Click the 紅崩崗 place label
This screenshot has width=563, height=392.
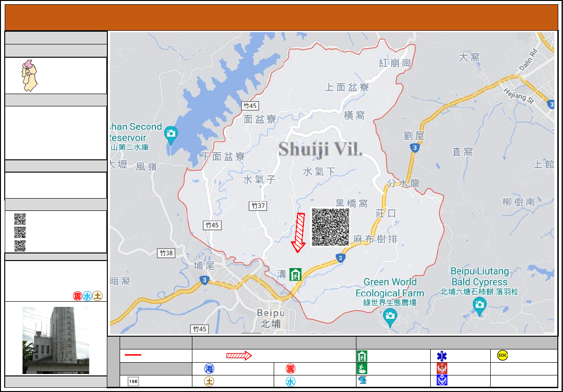(x=395, y=63)
